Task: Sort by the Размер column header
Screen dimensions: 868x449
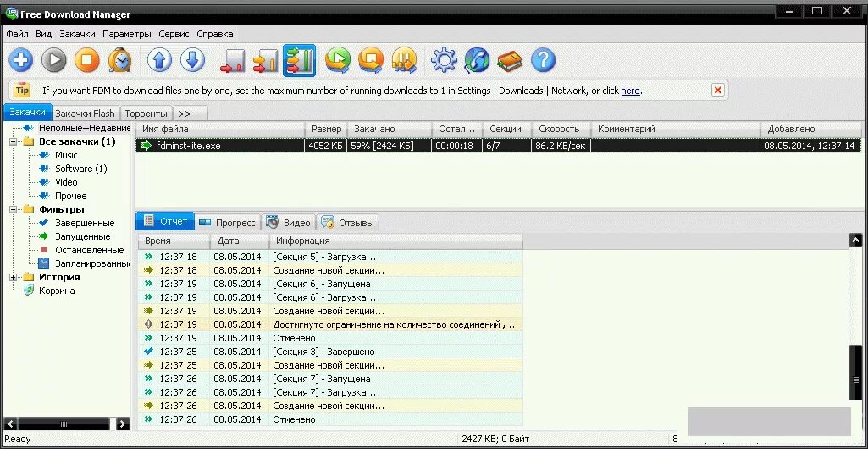Action: pos(326,129)
